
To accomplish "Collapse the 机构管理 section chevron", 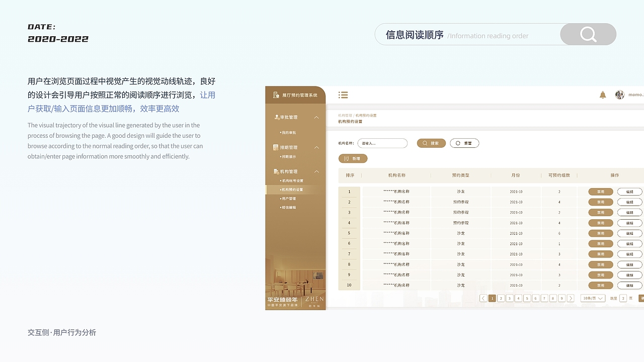I will (x=316, y=171).
